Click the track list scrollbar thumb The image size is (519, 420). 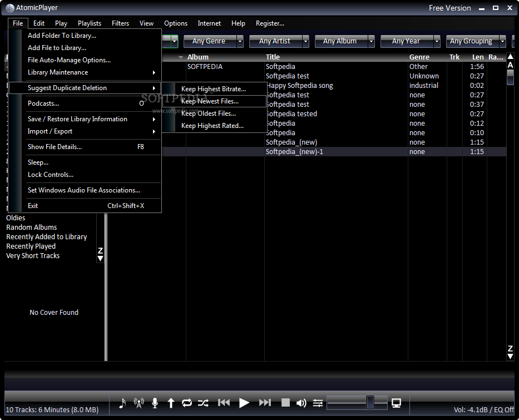511,77
